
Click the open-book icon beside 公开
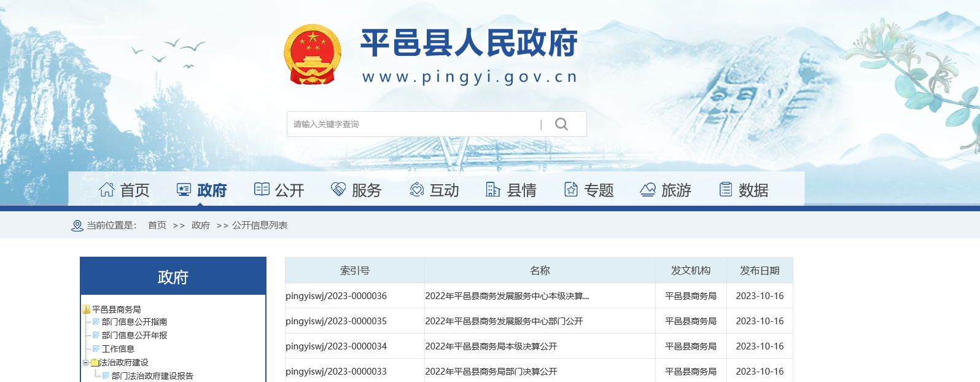point(262,189)
